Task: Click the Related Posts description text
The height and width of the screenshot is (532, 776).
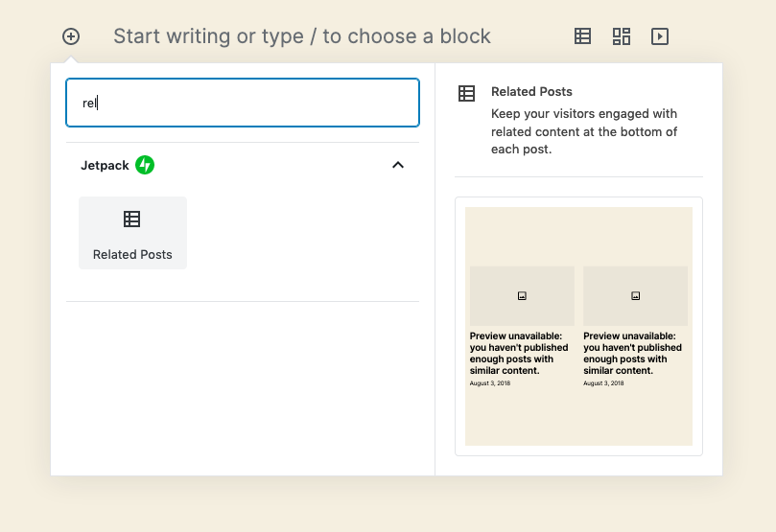Action: click(x=583, y=131)
